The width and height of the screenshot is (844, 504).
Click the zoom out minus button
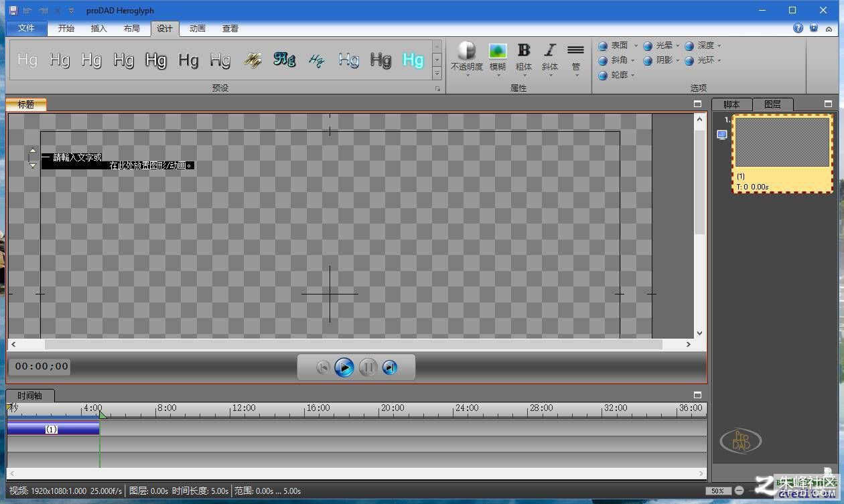click(739, 491)
